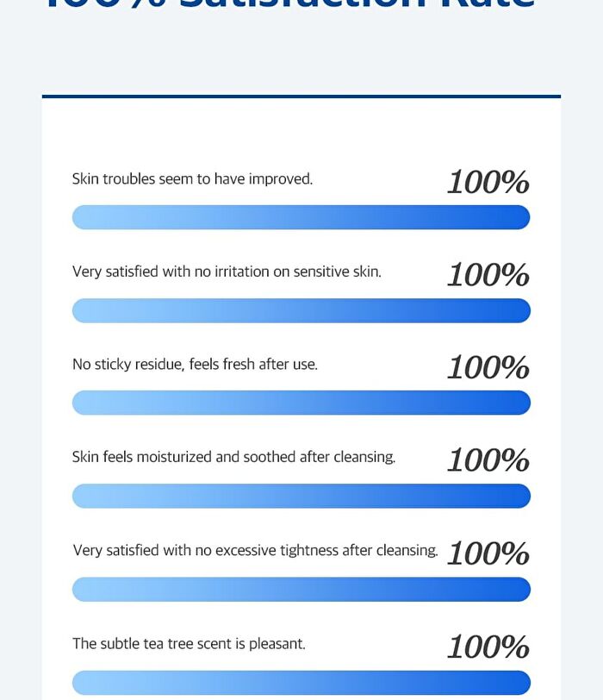
Task: Click the 100% value beside tea tree scent
Action: click(488, 647)
